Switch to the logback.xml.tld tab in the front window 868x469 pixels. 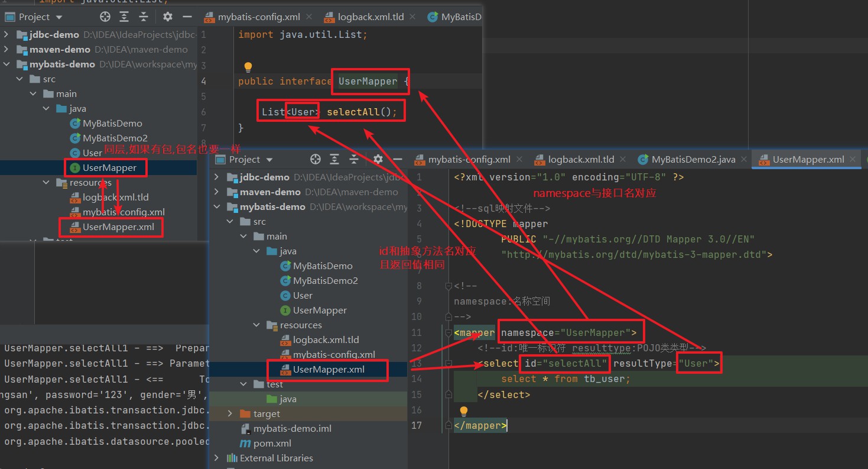pos(581,160)
